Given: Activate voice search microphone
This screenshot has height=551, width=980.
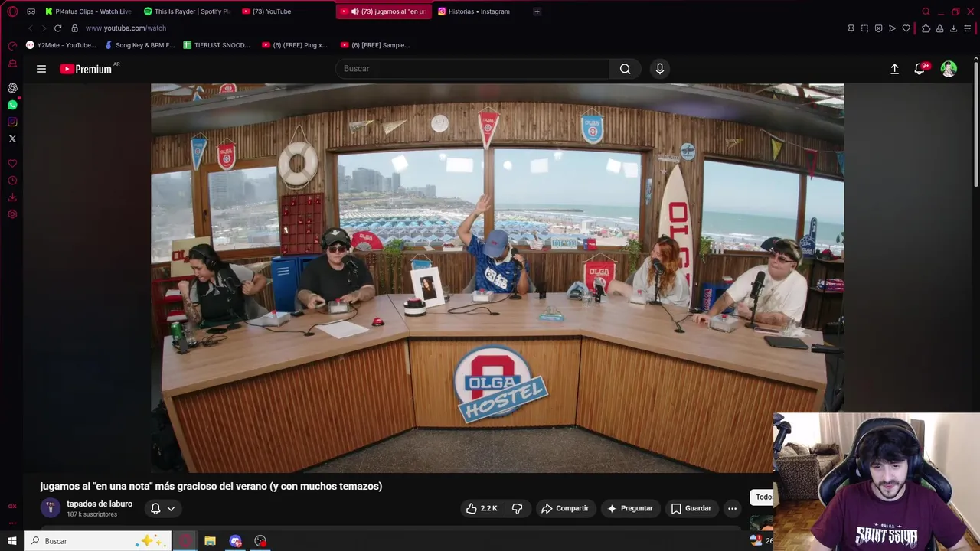Looking at the screenshot, I should click(x=660, y=69).
